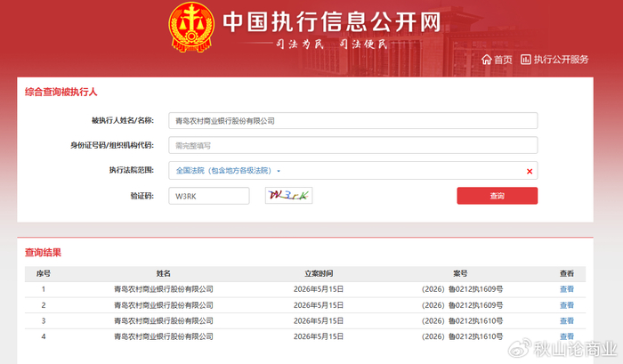
Task: Click the 执行法院范围 field label
Action: click(x=132, y=170)
